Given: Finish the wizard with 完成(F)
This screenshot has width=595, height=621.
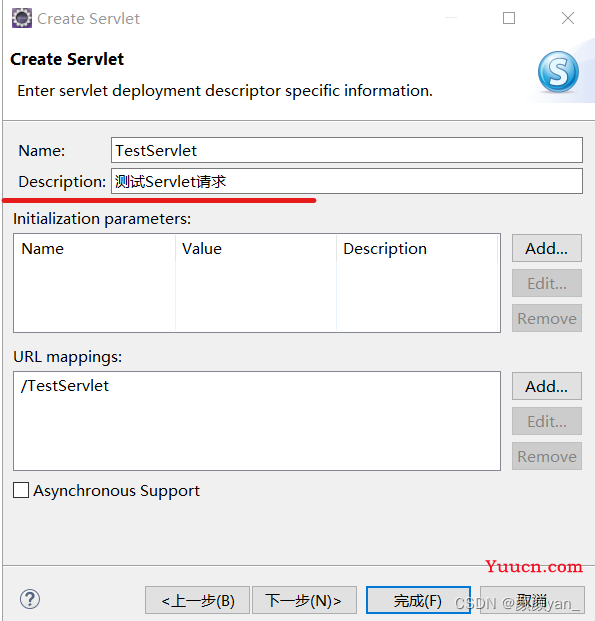Looking at the screenshot, I should pos(418,600).
